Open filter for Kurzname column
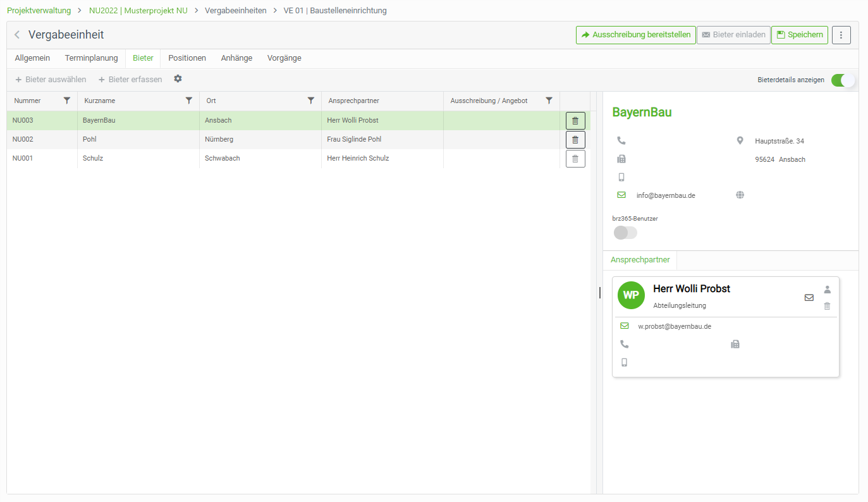This screenshot has width=868, height=502. pyautogui.click(x=188, y=101)
